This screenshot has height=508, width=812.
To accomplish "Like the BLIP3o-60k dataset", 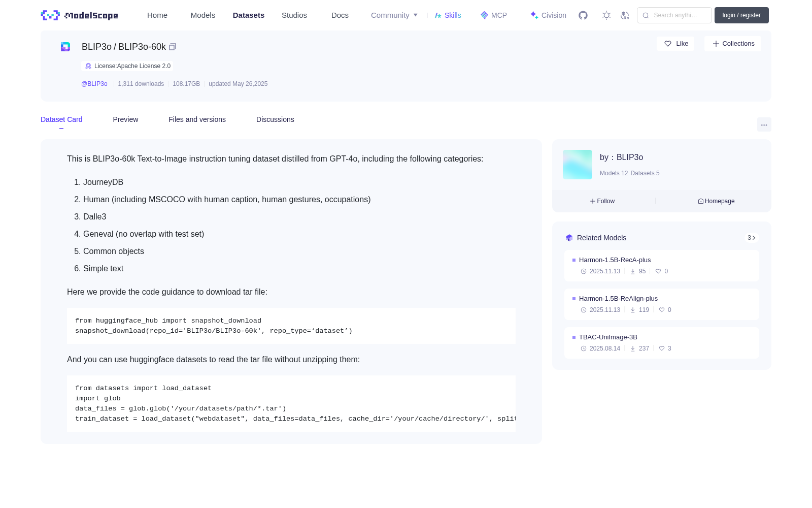I will click(x=675, y=44).
